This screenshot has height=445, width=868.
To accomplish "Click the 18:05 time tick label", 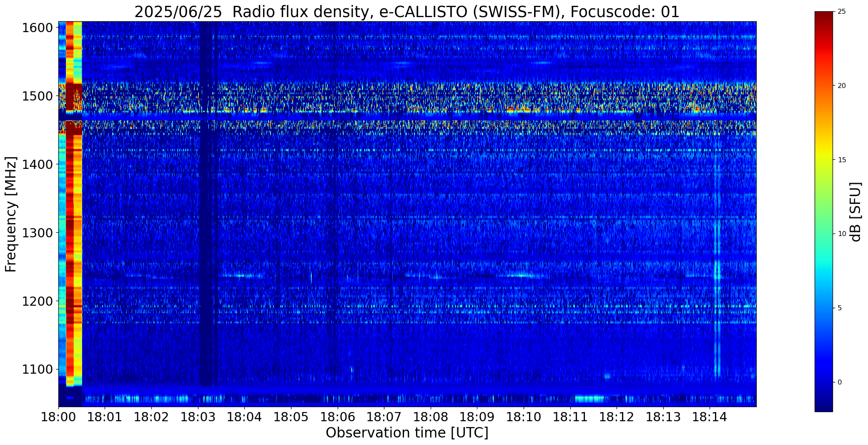I will (291, 417).
